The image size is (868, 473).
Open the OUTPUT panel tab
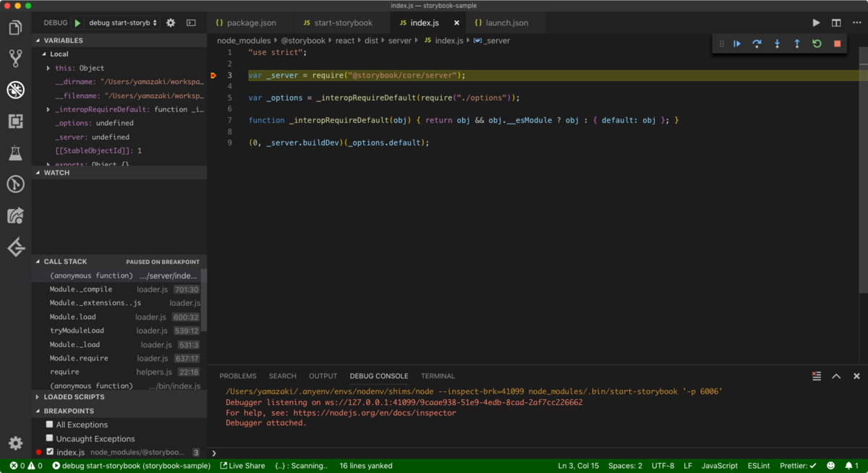click(323, 376)
